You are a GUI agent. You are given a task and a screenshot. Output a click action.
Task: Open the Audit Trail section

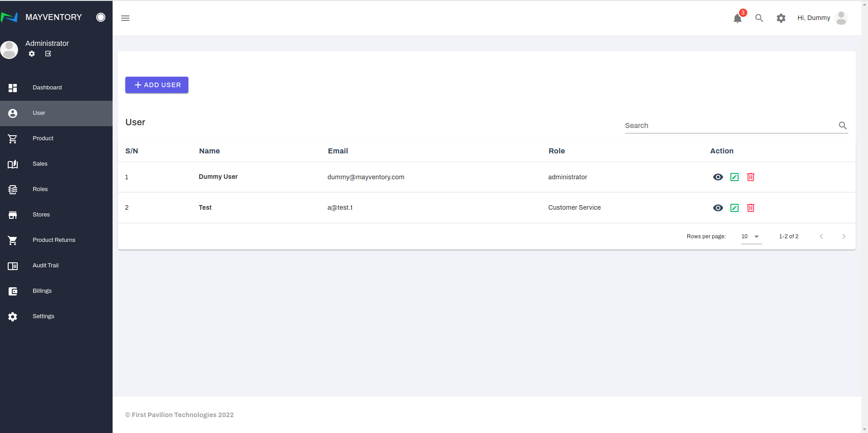click(x=45, y=266)
